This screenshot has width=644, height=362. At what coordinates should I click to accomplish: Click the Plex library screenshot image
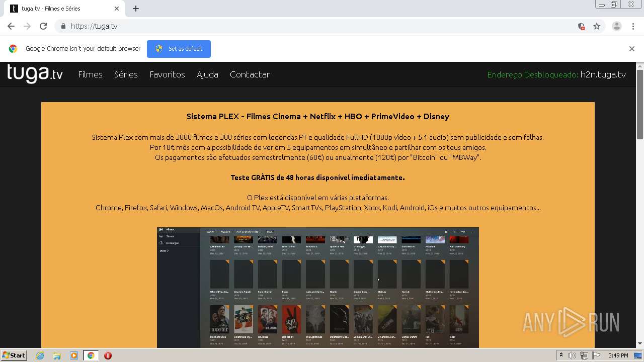318,287
